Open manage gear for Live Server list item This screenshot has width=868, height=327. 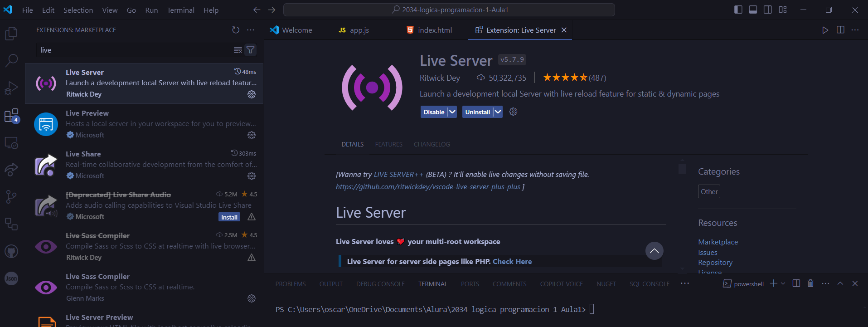[252, 94]
